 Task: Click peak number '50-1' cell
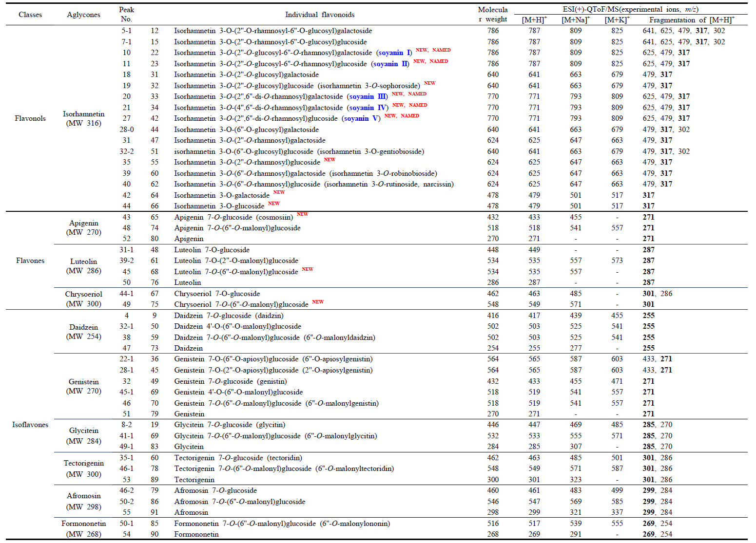127,524
